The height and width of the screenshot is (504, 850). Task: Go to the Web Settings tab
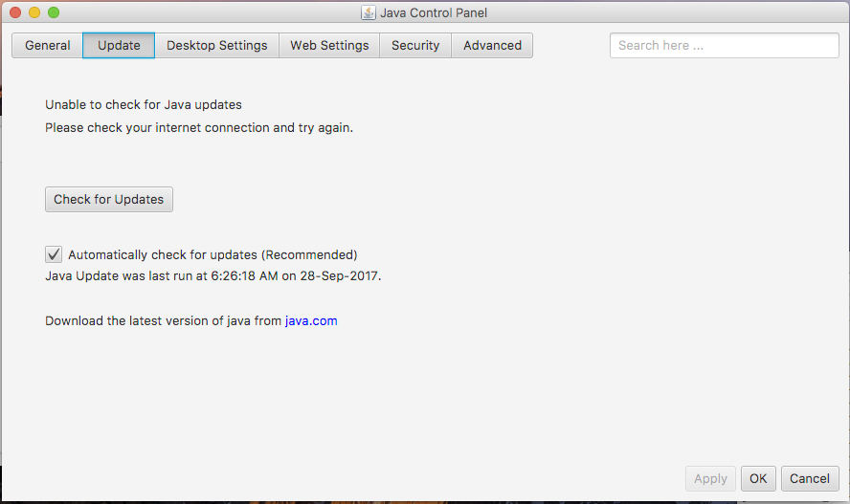point(329,45)
